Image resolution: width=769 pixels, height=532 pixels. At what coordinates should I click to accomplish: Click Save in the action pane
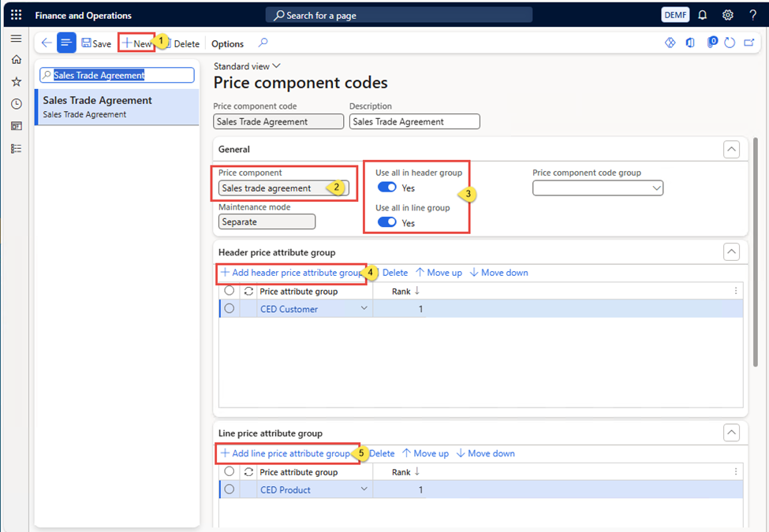coord(96,43)
